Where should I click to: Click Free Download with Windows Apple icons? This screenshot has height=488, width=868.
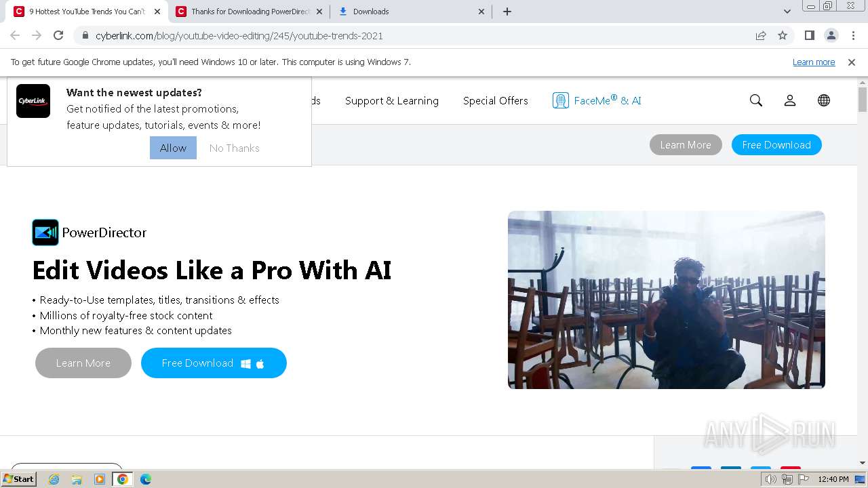(214, 363)
